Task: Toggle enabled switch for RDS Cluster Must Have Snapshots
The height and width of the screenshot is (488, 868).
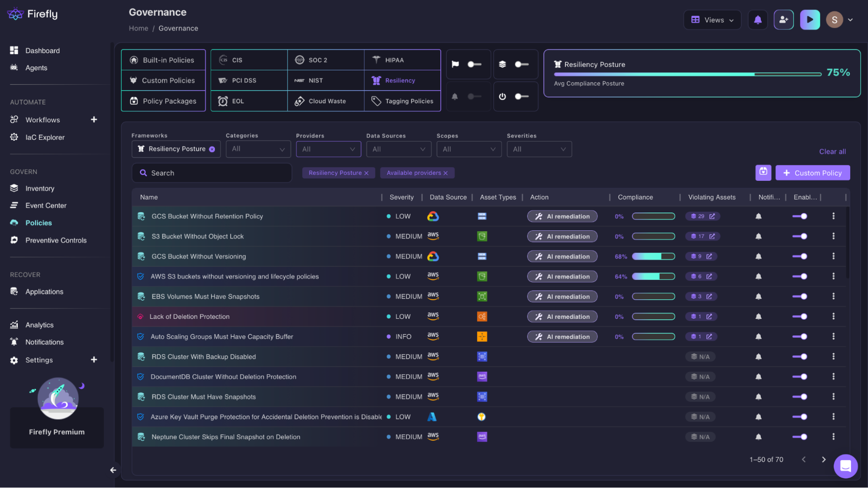Action: tap(799, 397)
